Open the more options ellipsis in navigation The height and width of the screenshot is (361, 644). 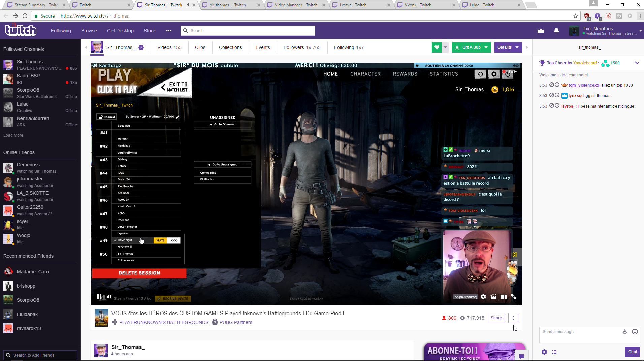[169, 31]
